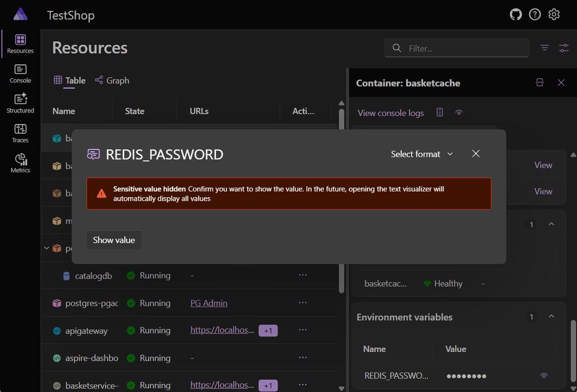Open the help question mark icon
577x392 pixels.
pos(535,15)
